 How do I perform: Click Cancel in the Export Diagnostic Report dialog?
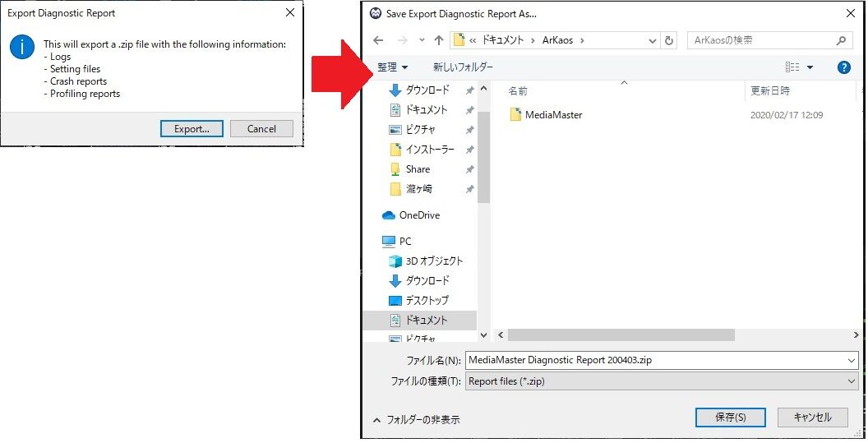pyautogui.click(x=261, y=128)
